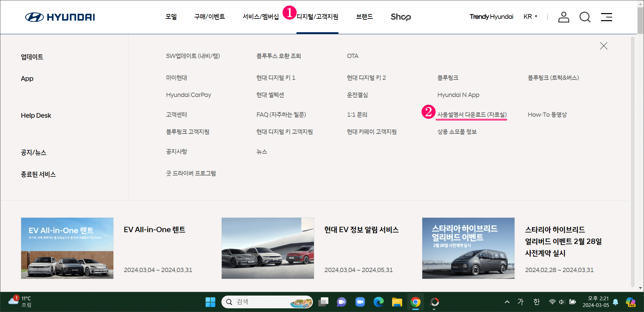Click 스타리아 하이브리드 얼리버드 이벤트 title text
644x312 pixels.
pos(563,242)
